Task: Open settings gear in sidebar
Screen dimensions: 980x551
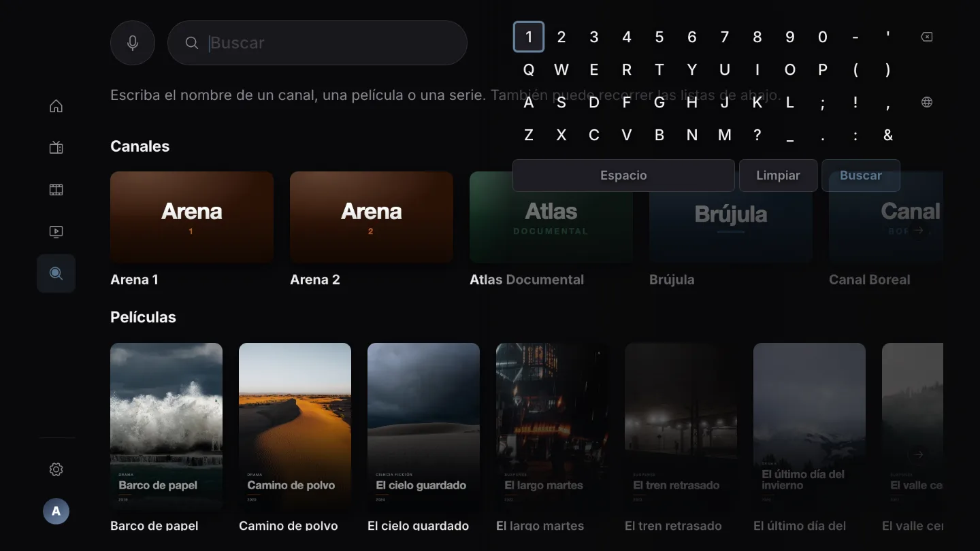Action: pyautogui.click(x=56, y=469)
